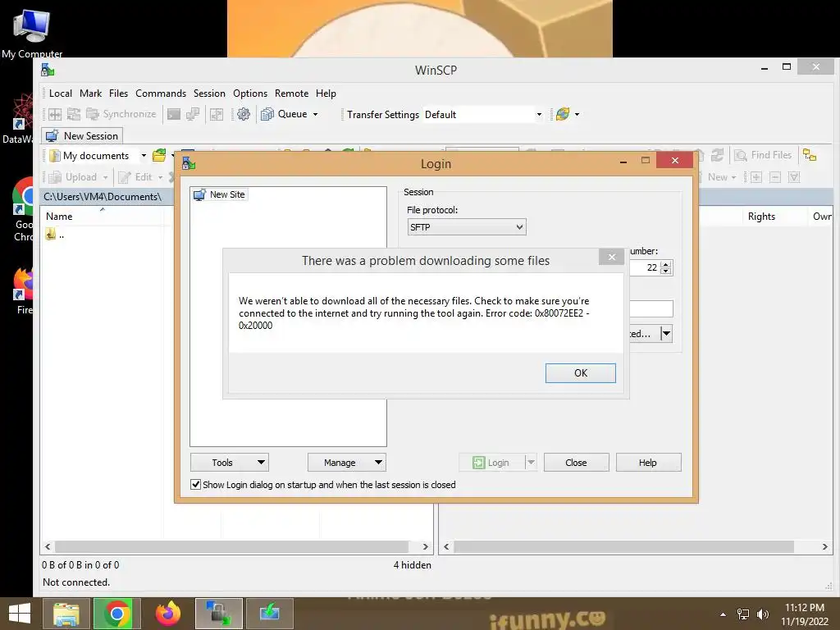Click the compare directories icon

click(x=55, y=114)
